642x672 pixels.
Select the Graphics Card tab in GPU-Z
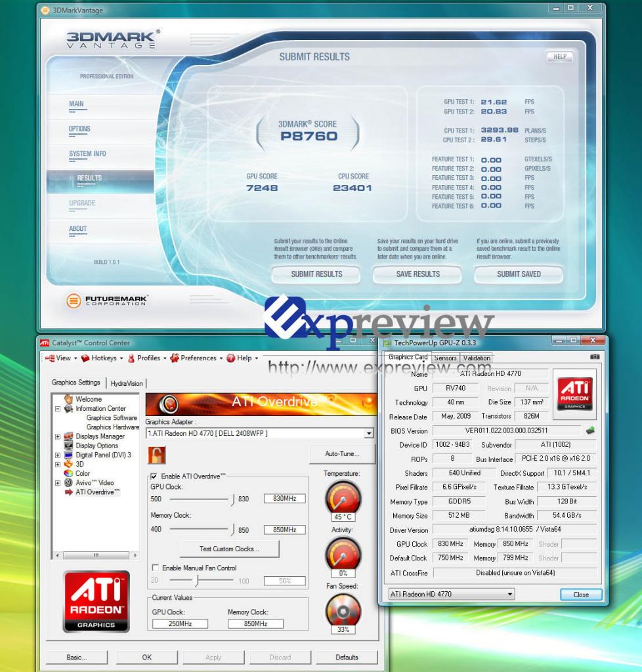[408, 357]
